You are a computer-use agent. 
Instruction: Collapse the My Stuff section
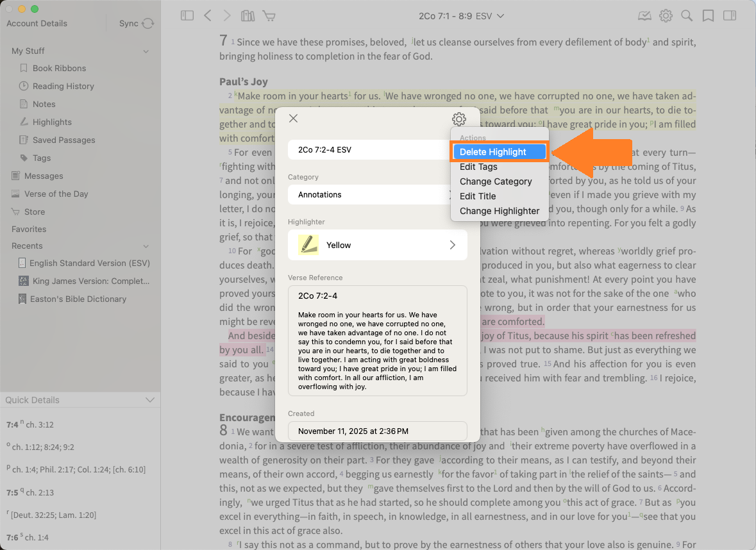[x=146, y=51]
